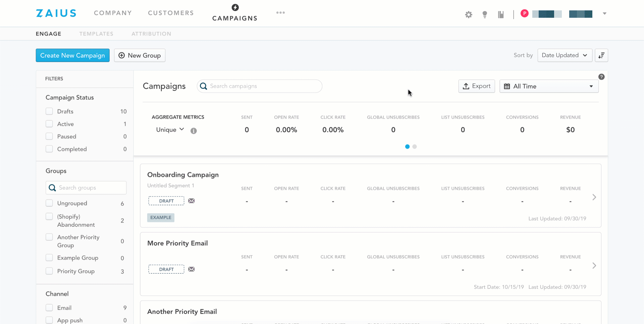Click the pink P user avatar

tap(525, 13)
